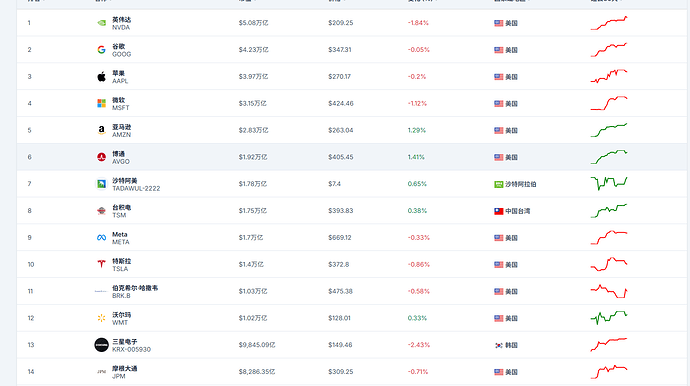Click the WMT green trend sparkline
Image resolution: width=690 pixels, height=386 pixels.
pyautogui.click(x=609, y=318)
